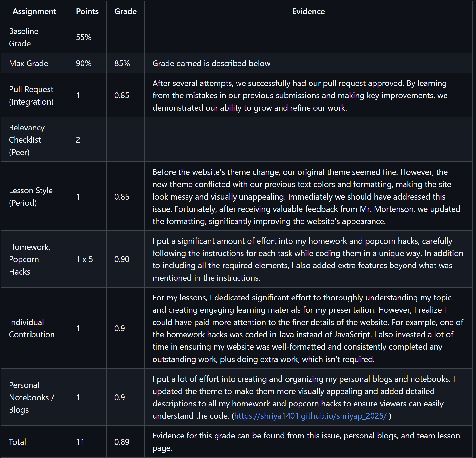The image size is (476, 458).
Task: Click the Relevancy Checklist (Peer) cell
Action: 27,140
